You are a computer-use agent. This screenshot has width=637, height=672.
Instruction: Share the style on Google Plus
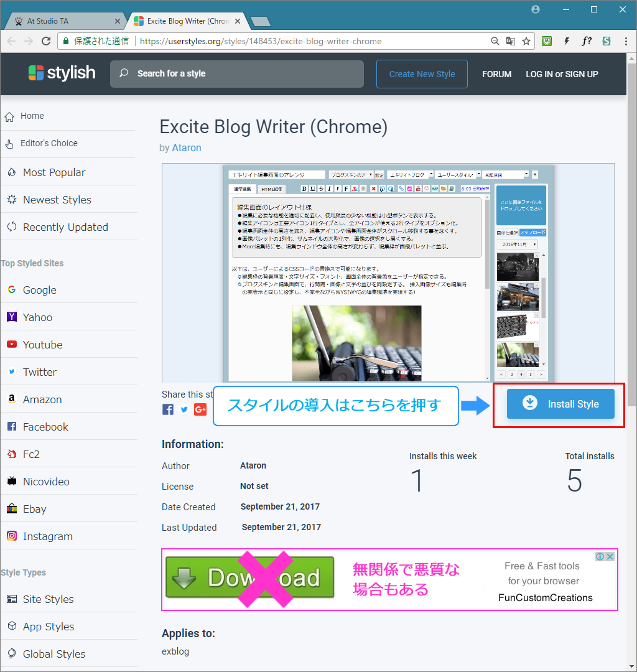[200, 409]
